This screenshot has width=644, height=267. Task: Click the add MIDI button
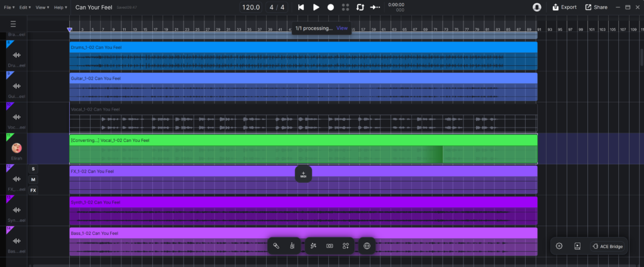click(303, 174)
